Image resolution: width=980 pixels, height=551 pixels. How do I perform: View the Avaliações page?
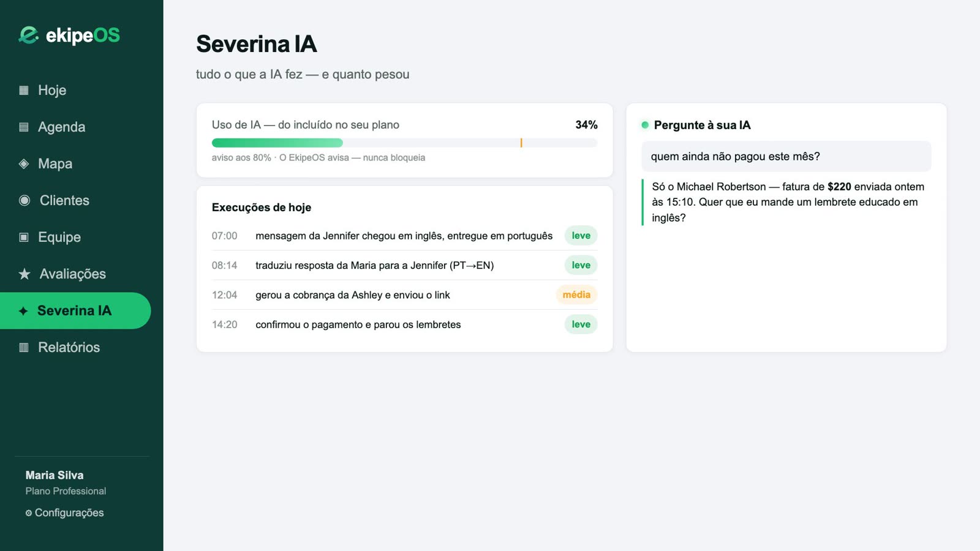tap(75, 274)
